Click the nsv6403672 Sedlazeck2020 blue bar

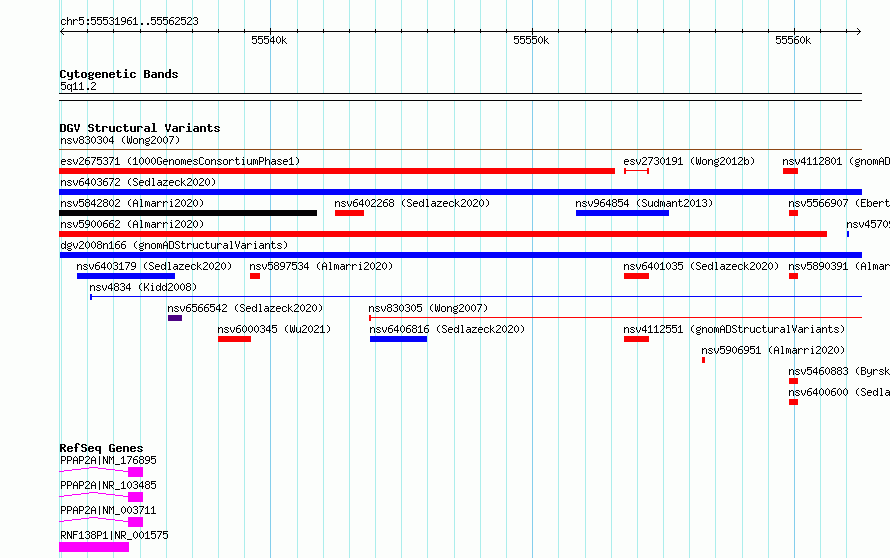pos(460,192)
